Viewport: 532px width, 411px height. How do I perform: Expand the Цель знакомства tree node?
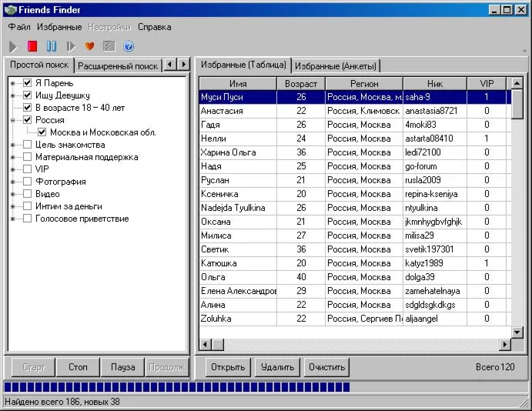click(x=13, y=145)
